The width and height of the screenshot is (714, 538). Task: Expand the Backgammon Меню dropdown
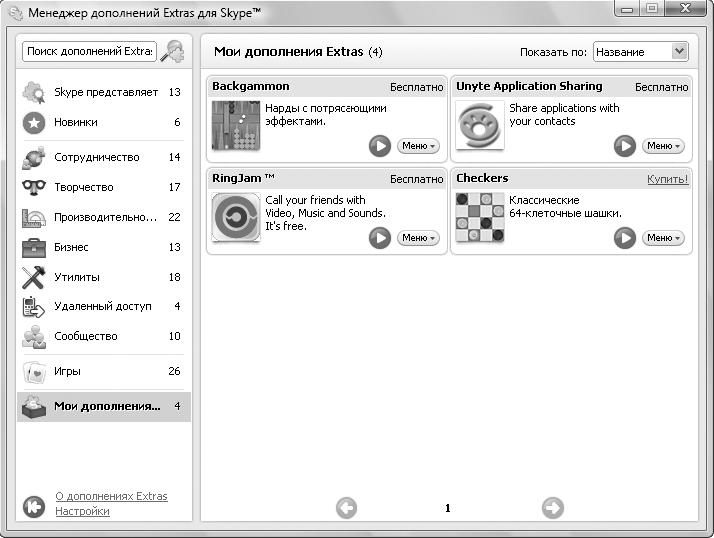point(418,146)
